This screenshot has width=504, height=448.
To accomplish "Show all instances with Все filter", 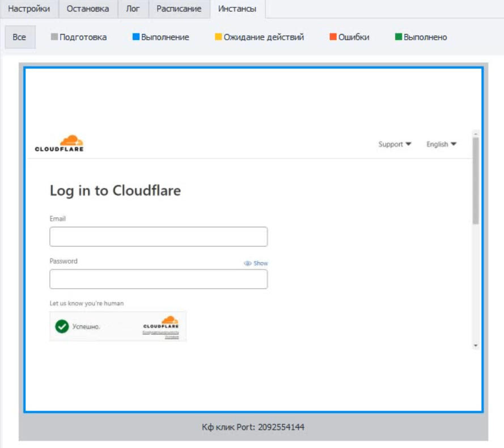I will coord(20,37).
